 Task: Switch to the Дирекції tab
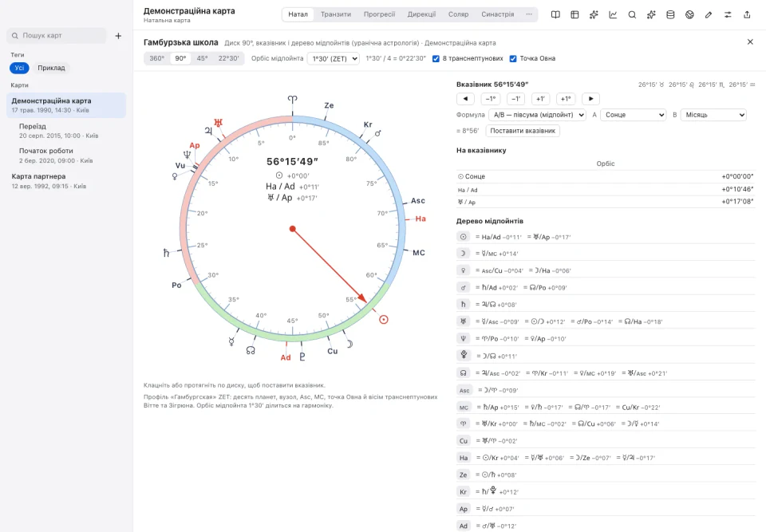click(x=421, y=14)
